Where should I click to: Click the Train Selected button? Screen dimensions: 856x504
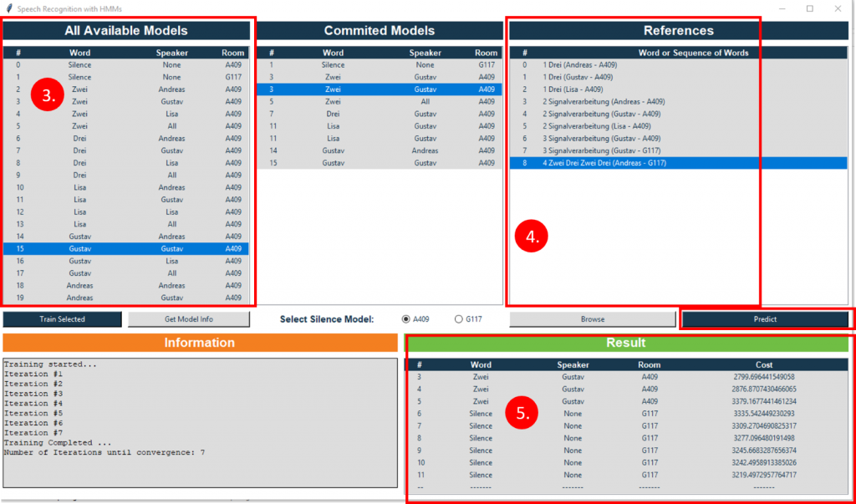pyautogui.click(x=62, y=319)
